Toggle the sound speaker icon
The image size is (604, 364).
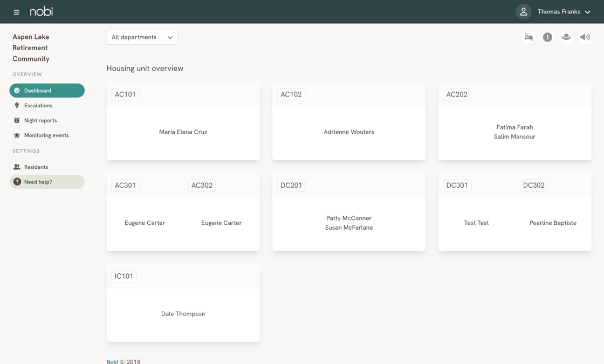pyautogui.click(x=585, y=37)
